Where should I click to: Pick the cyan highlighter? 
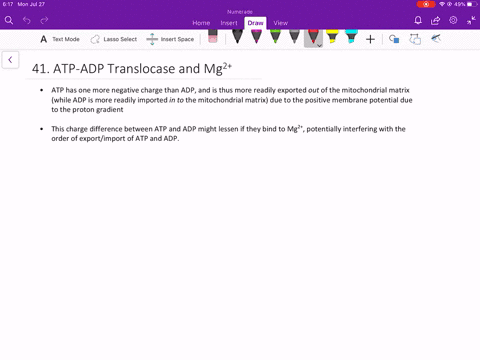pos(351,37)
